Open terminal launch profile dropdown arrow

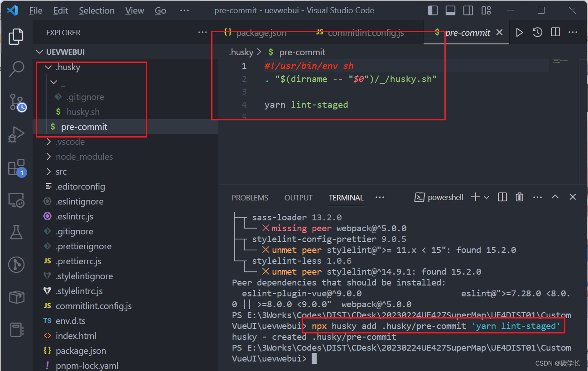(x=487, y=197)
